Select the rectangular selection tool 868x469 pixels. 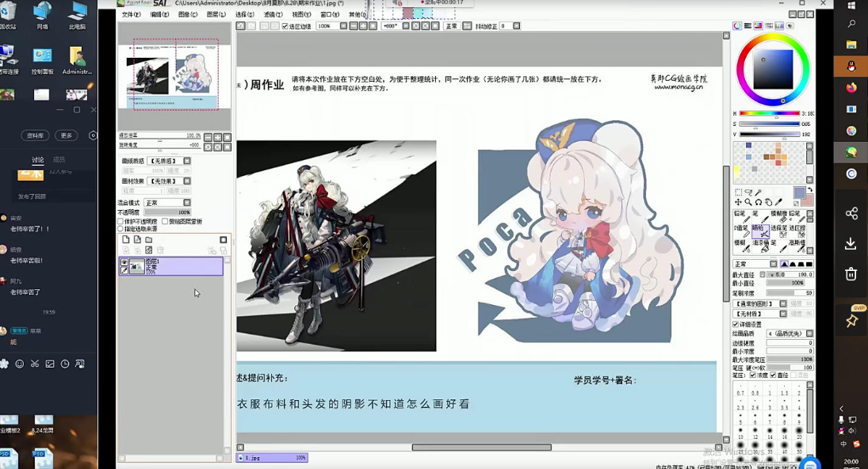click(x=739, y=192)
